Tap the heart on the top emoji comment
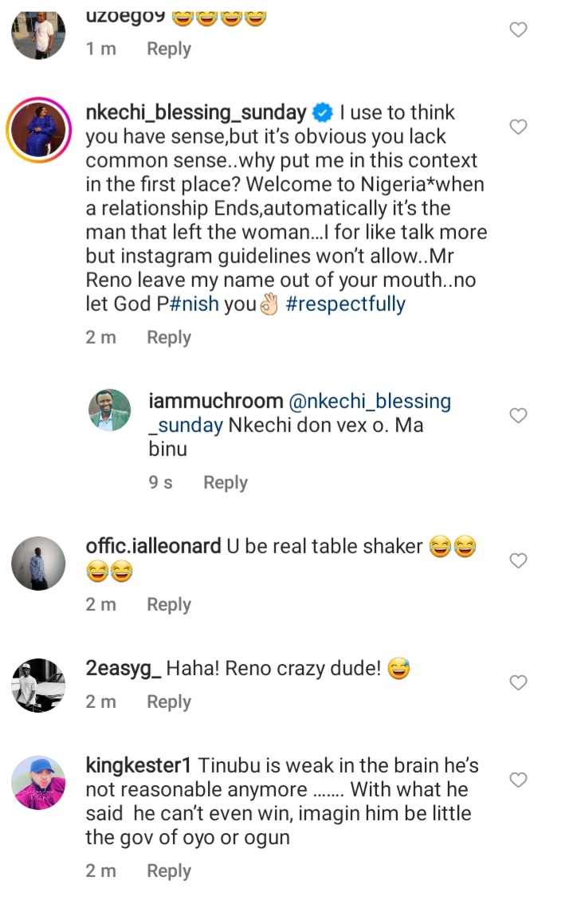 (518, 30)
